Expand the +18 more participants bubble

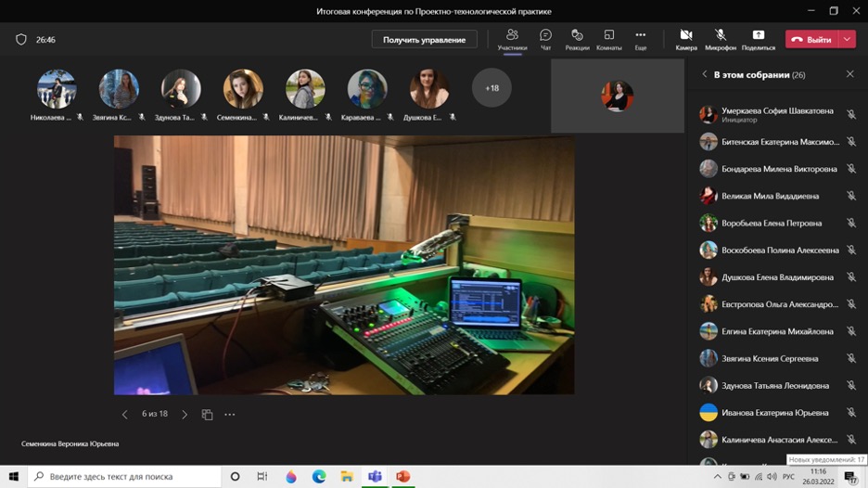[491, 88]
